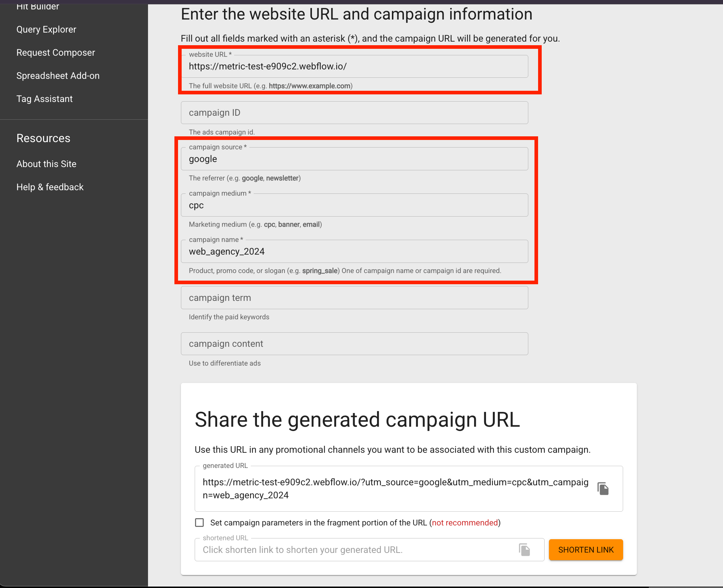Image resolution: width=723 pixels, height=588 pixels.
Task: Enable fragment portion campaign parameters checkbox
Action: coord(199,523)
